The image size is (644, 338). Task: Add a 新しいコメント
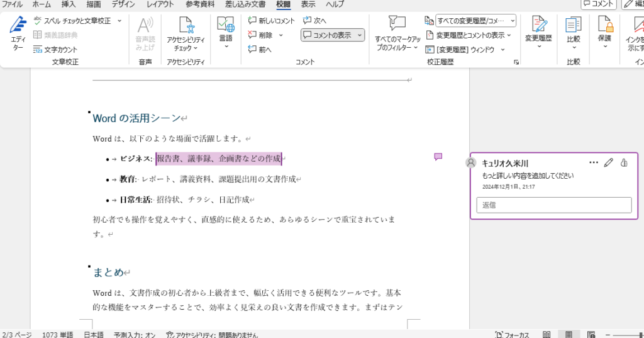point(271,21)
